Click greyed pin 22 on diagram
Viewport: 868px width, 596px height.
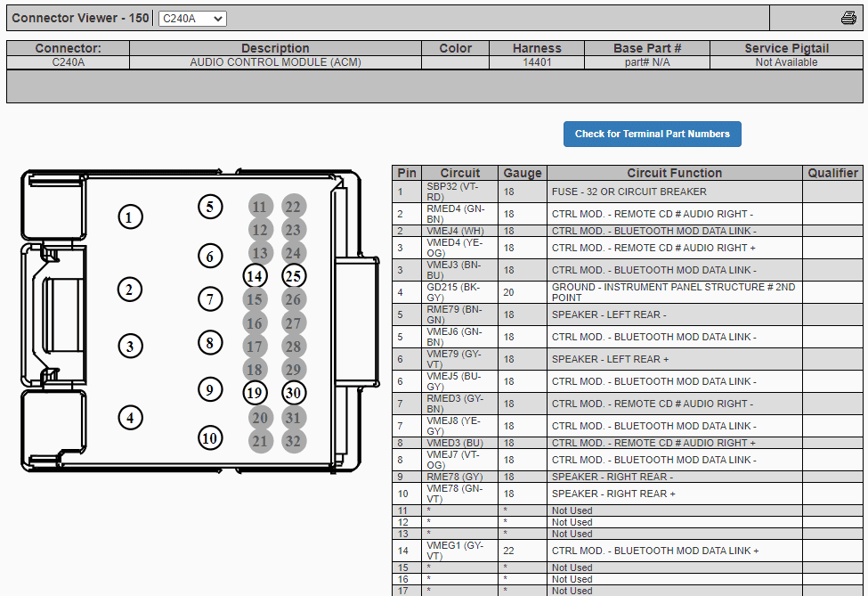[x=294, y=207]
